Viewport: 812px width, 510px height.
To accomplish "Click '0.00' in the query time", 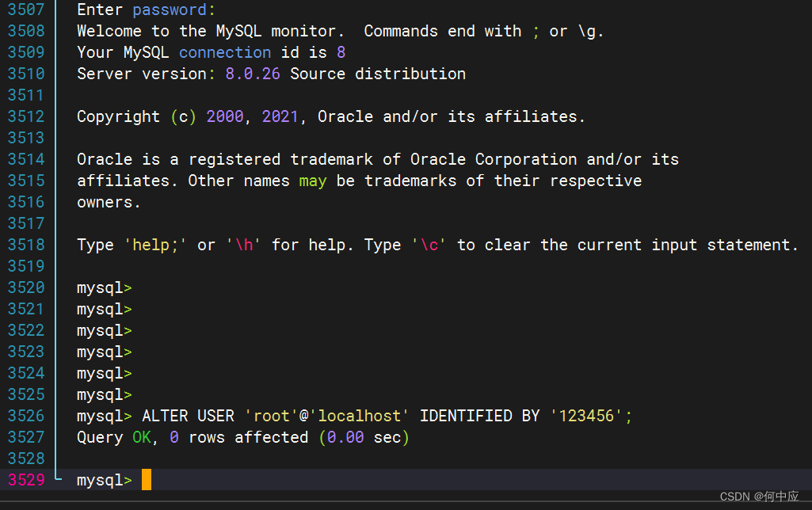I will (x=345, y=437).
